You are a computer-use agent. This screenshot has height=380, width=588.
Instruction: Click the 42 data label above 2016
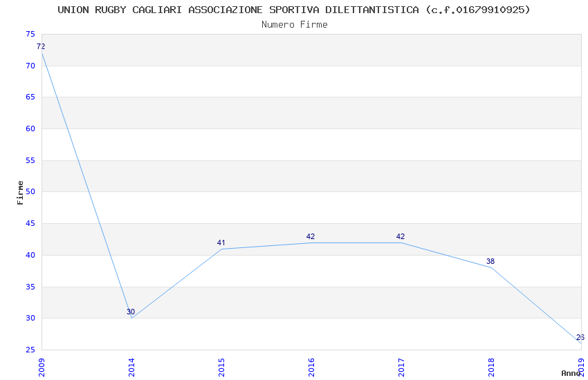(311, 237)
